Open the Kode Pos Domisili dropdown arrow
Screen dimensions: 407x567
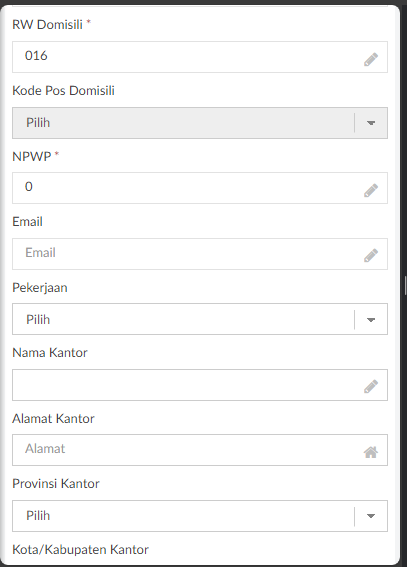(x=371, y=123)
